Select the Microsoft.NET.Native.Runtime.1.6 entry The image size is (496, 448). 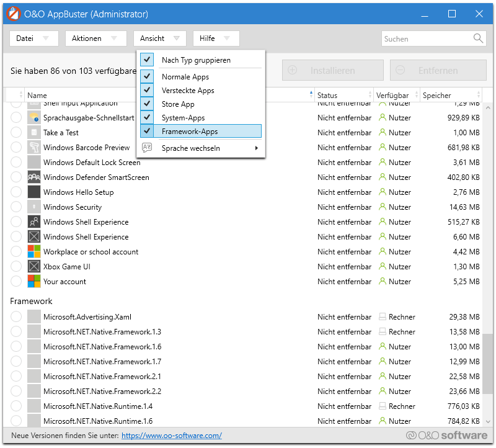pos(245,421)
